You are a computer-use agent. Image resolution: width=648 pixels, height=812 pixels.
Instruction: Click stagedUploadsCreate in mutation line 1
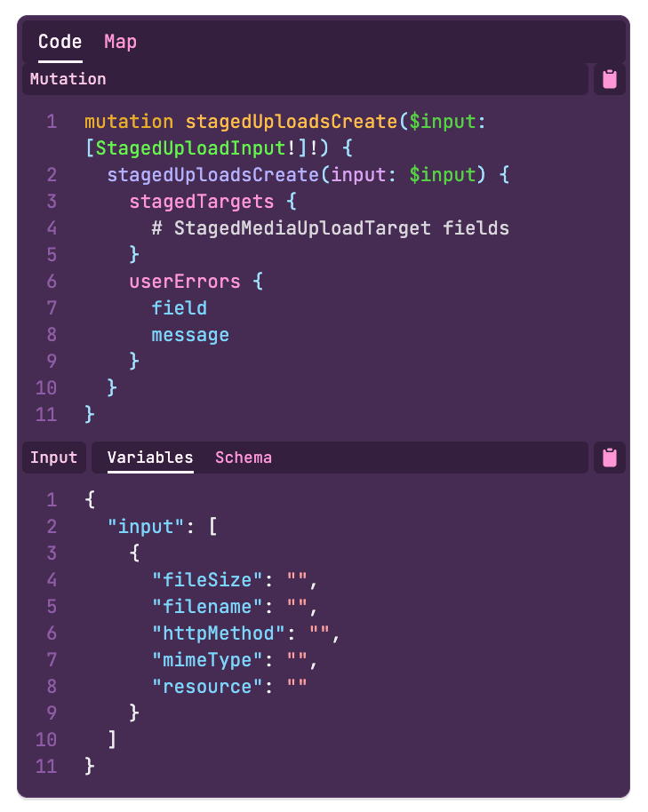coord(292,122)
